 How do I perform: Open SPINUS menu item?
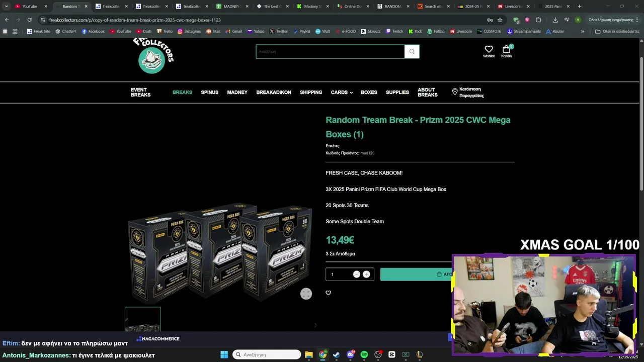[x=209, y=93]
